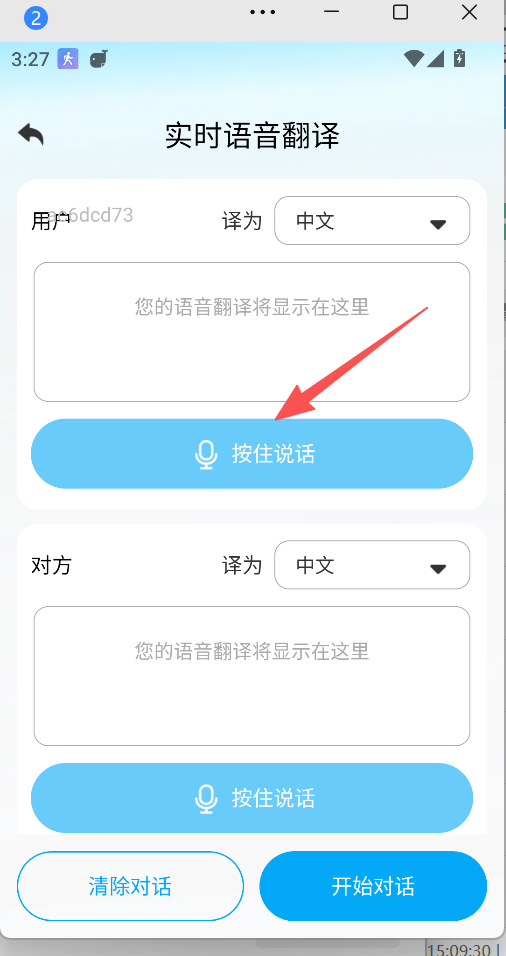
Task: Click the user's 按住说话 button
Action: pos(252,454)
